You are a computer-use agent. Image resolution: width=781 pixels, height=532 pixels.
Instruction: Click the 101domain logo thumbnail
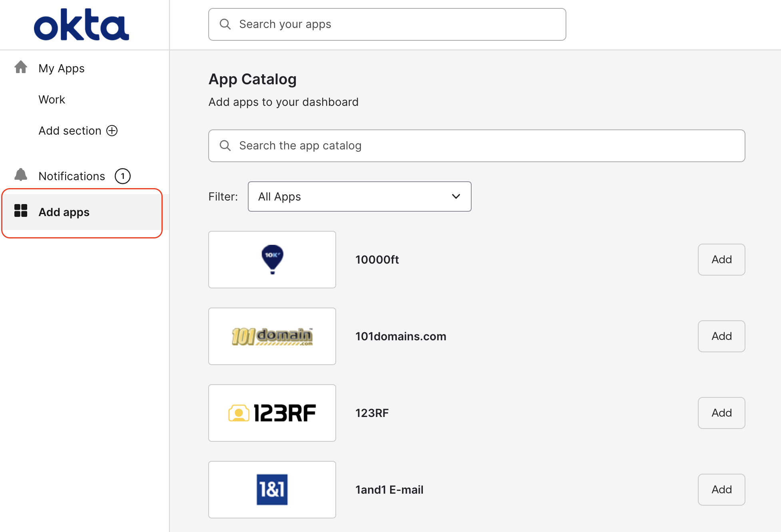coord(272,336)
